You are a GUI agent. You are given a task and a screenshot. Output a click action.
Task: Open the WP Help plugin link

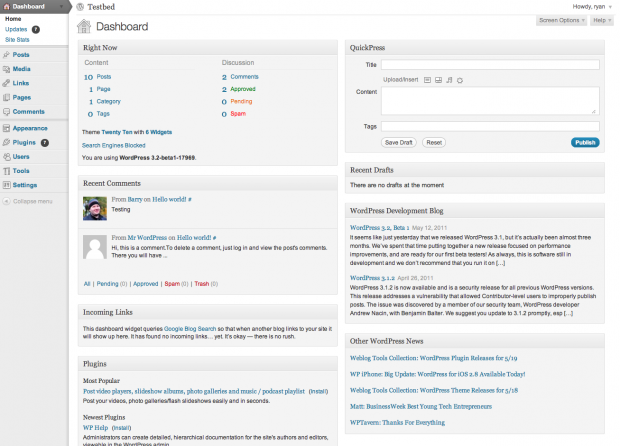[95, 428]
